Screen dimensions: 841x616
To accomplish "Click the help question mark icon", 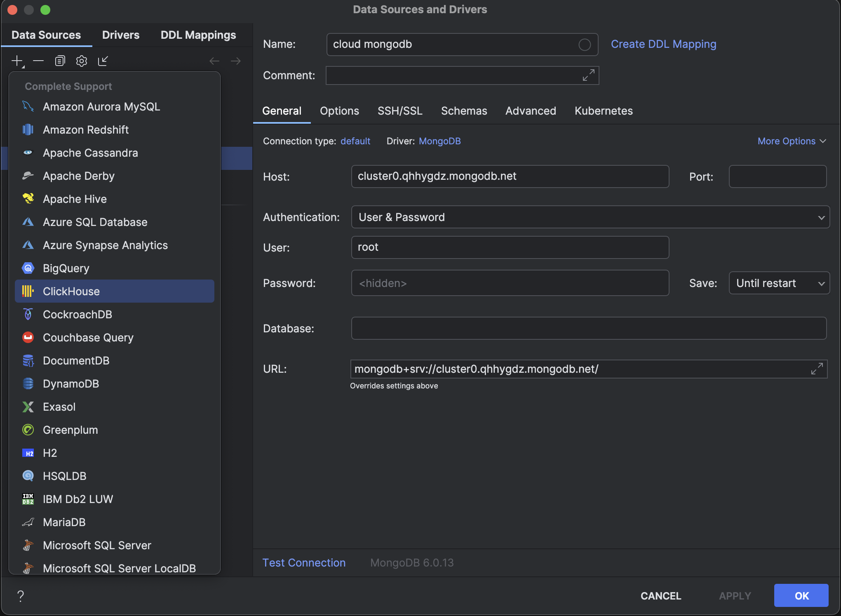I will pos(21,595).
